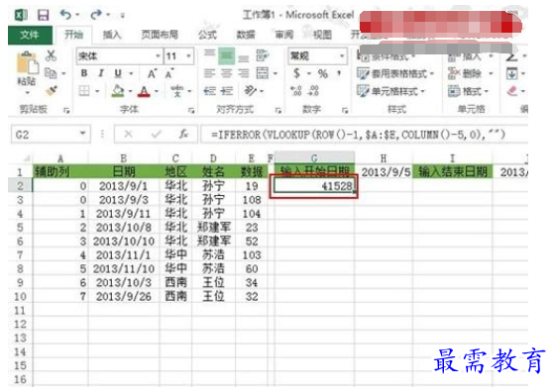Open the fill color dropdown arrow
The height and width of the screenshot is (392, 554).
point(131,91)
